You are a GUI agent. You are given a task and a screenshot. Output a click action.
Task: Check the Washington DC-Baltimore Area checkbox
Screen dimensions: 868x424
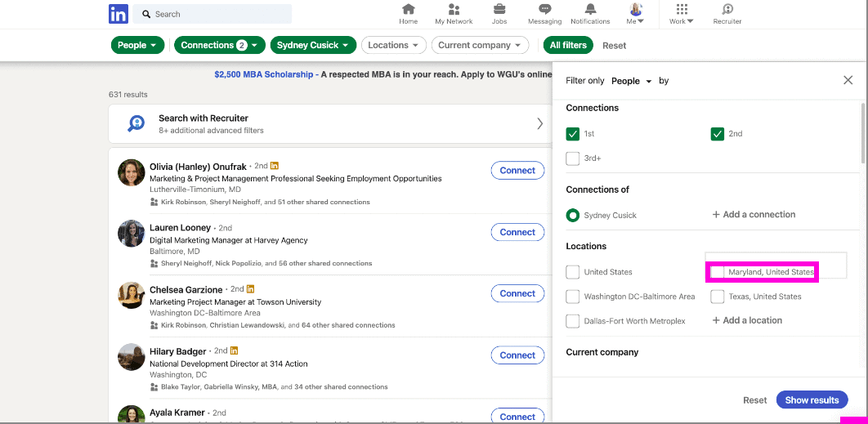[572, 297]
